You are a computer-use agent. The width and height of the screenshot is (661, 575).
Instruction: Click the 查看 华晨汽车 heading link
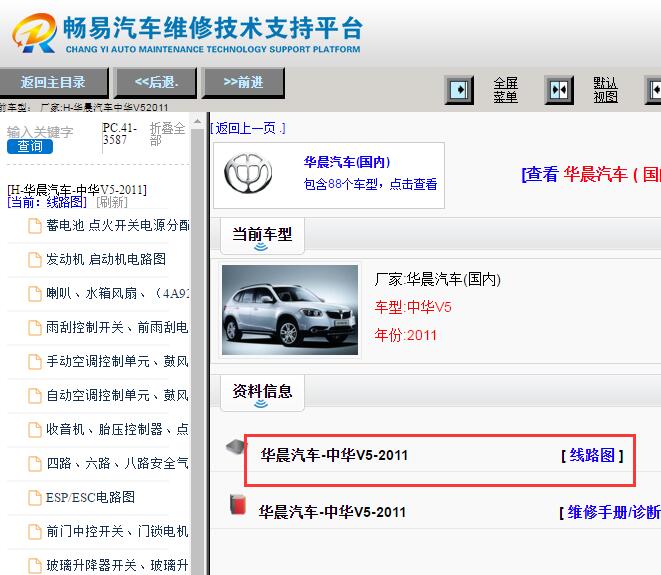pyautogui.click(x=591, y=174)
